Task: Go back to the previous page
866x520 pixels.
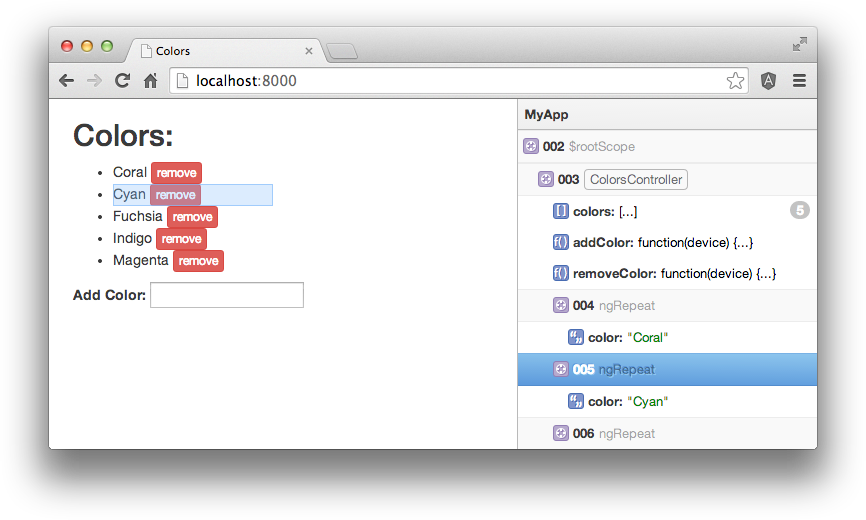Action: [x=66, y=81]
